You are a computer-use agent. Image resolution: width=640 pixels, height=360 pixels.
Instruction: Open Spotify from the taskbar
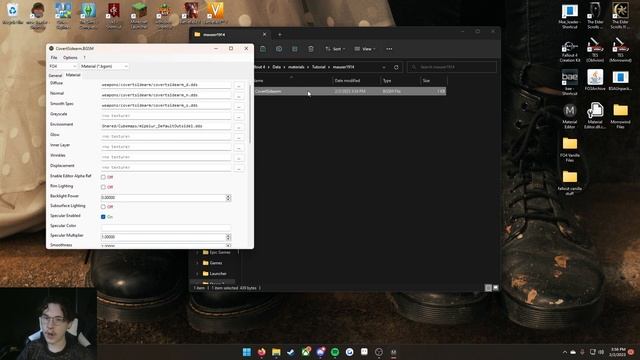pyautogui.click(x=335, y=352)
